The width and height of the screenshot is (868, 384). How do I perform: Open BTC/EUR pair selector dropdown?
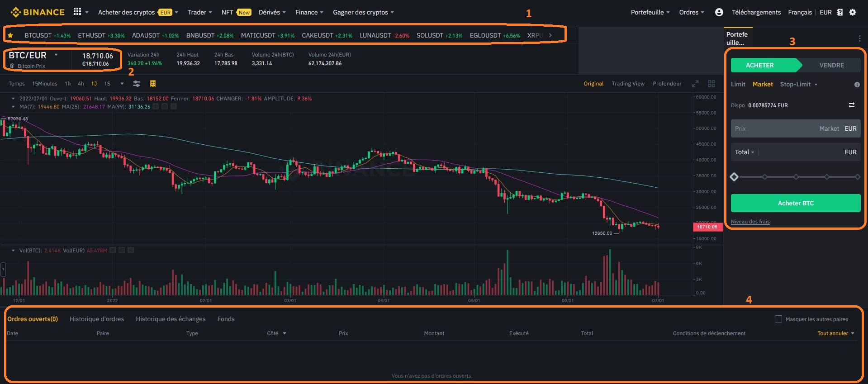56,55
